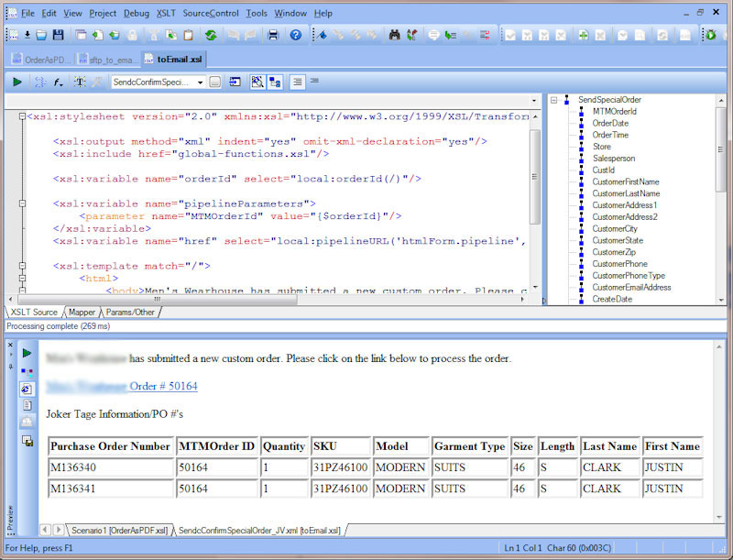Click the green refresh icon in toolbar
This screenshot has width=733, height=560.
211,35
